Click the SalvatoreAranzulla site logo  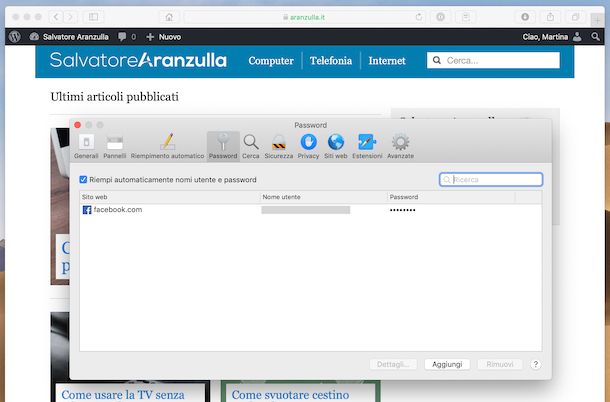pyautogui.click(x=138, y=60)
